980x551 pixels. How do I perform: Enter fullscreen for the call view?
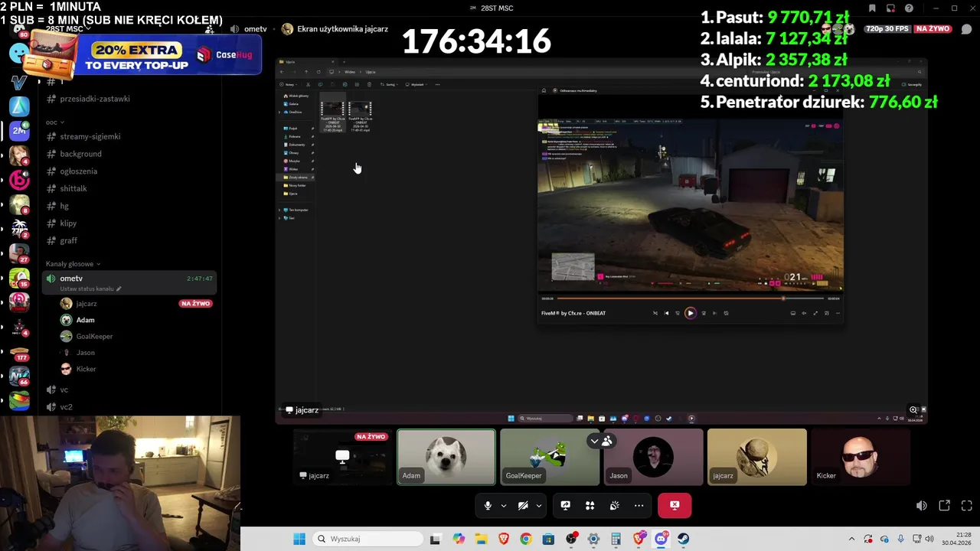click(966, 506)
